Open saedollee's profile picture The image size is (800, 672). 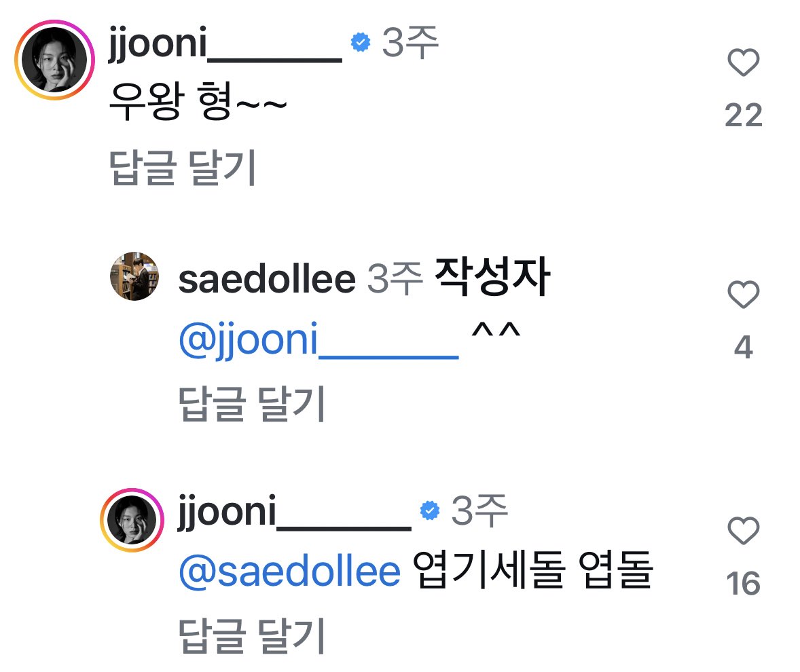134,276
